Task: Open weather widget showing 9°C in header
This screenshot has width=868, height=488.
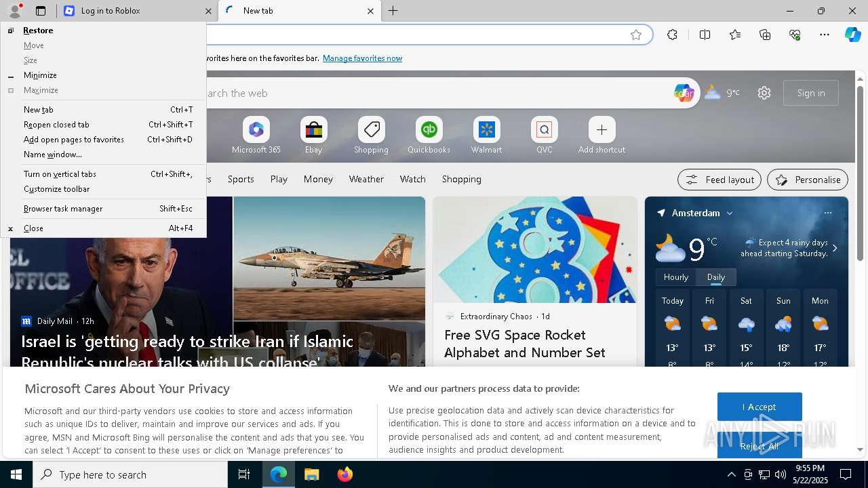Action: (x=722, y=93)
